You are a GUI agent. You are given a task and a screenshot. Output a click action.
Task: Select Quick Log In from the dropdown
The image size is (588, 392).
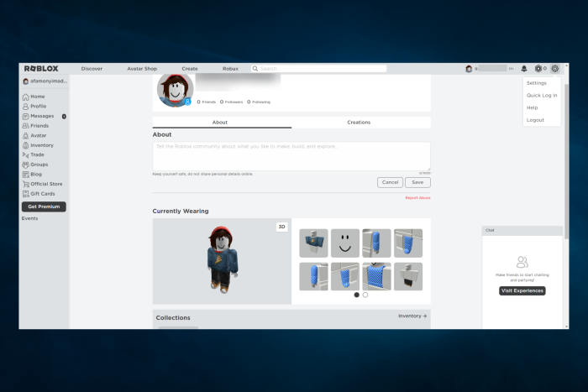tap(542, 96)
